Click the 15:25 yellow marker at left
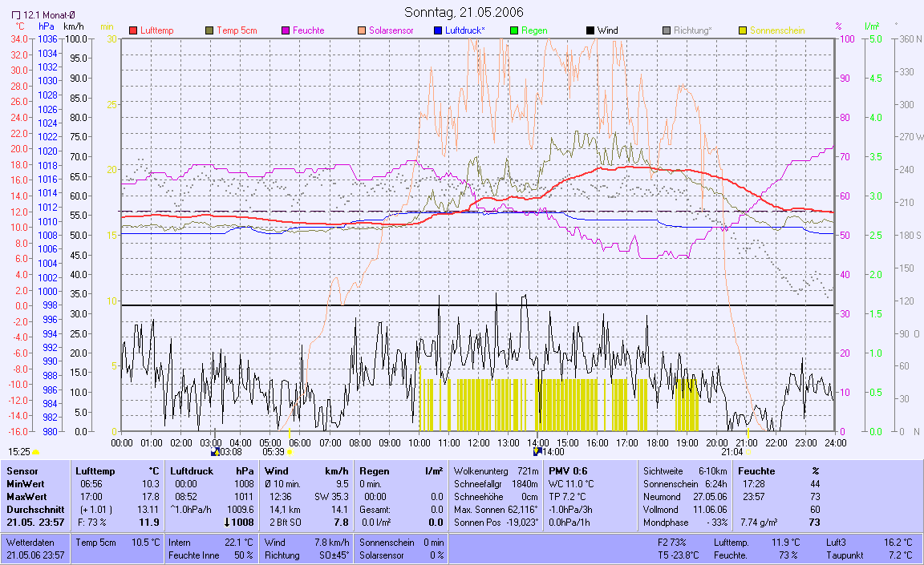The height and width of the screenshot is (565, 924). [x=24, y=452]
